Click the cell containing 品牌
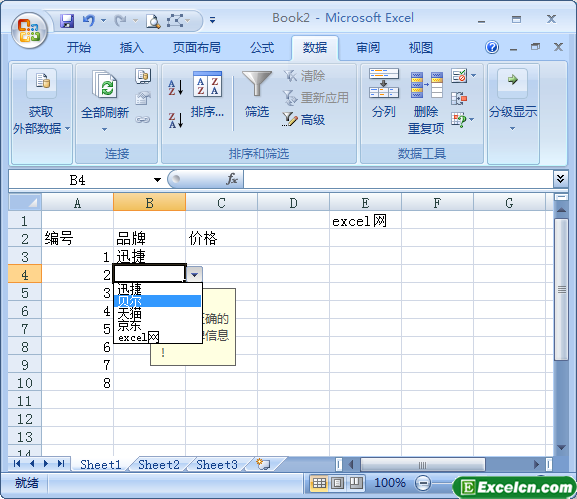Image resolution: width=577 pixels, height=499 pixels. pos(149,238)
